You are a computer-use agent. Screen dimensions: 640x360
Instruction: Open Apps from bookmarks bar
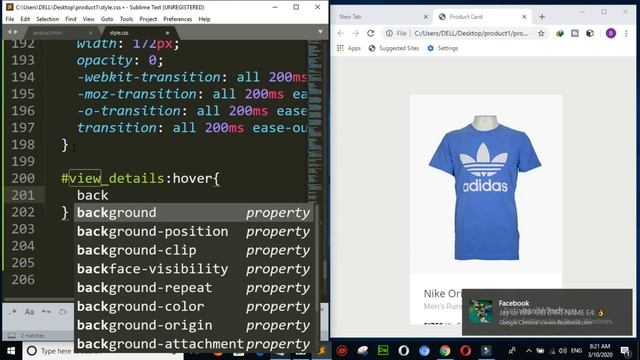point(349,48)
